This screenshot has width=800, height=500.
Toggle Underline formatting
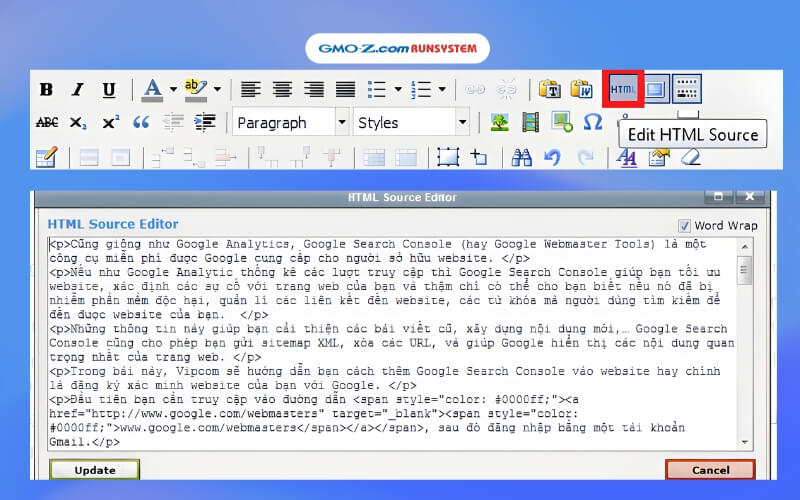[109, 89]
